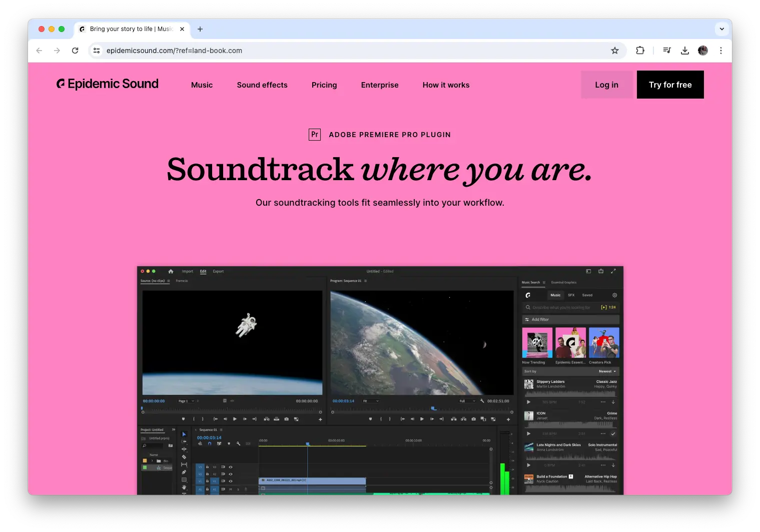760x532 pixels.
Task: Open Program monitor Full resolution dropdown
Action: pos(467,401)
